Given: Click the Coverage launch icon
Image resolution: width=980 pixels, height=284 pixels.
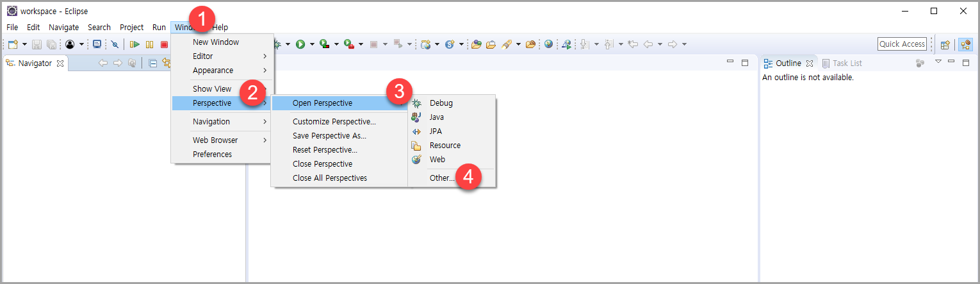Looking at the screenshot, I should pyautogui.click(x=325, y=44).
